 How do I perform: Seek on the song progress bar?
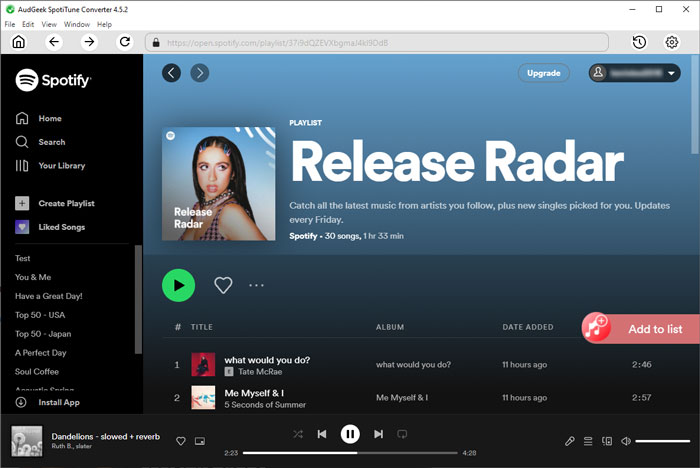350,453
